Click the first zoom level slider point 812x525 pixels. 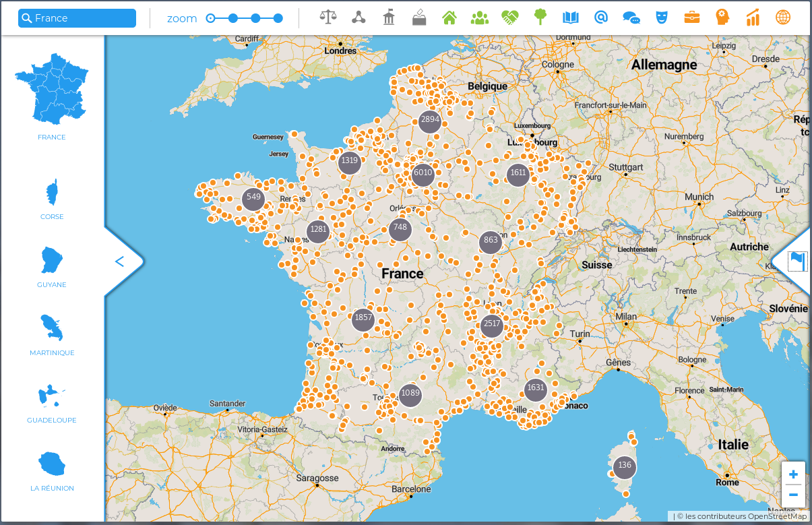pyautogui.click(x=210, y=18)
